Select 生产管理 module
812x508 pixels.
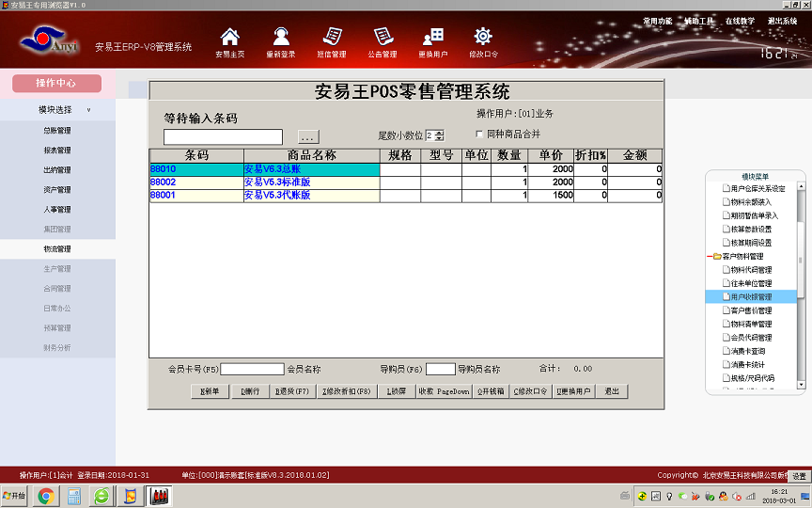click(x=57, y=268)
